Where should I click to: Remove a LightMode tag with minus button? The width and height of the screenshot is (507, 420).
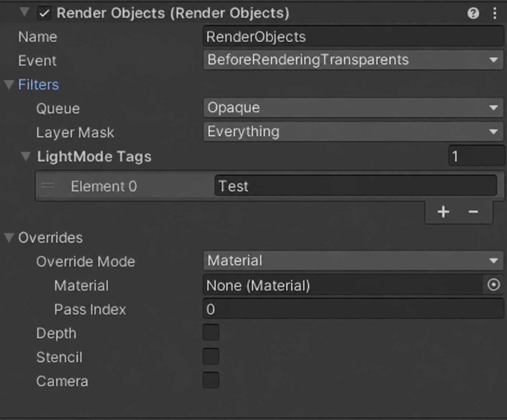click(473, 212)
